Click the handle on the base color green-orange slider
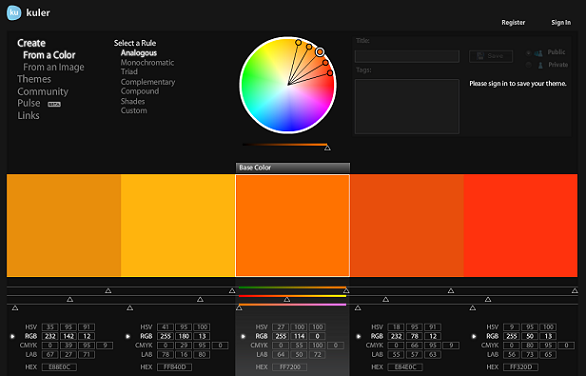 coord(346,290)
